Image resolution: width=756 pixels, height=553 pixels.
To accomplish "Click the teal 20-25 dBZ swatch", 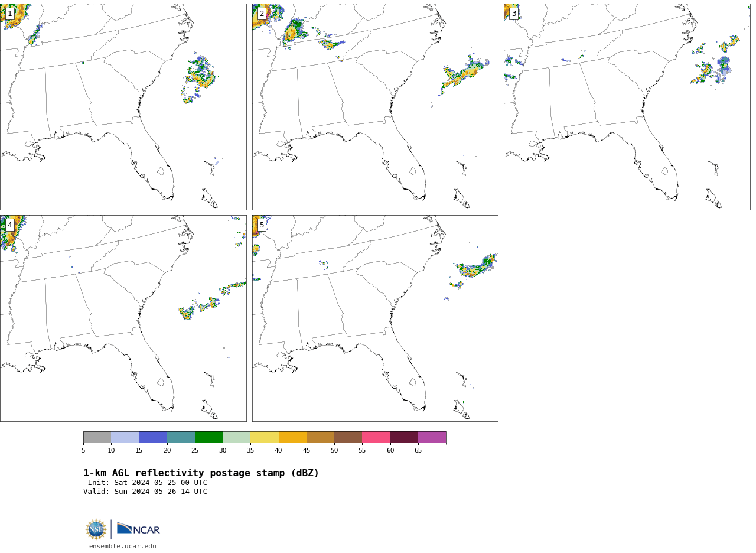I will (181, 437).
